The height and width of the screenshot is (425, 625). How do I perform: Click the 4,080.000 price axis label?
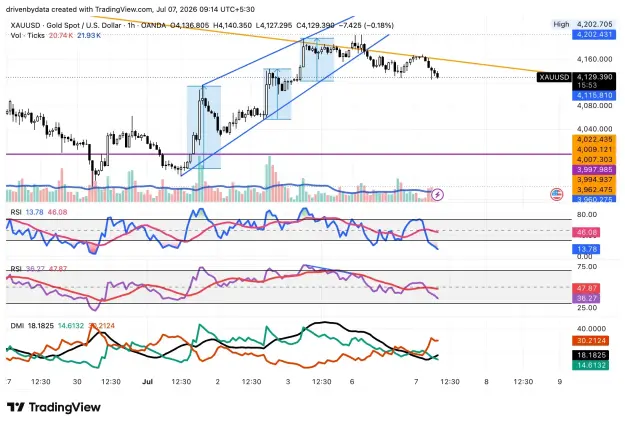(x=594, y=106)
